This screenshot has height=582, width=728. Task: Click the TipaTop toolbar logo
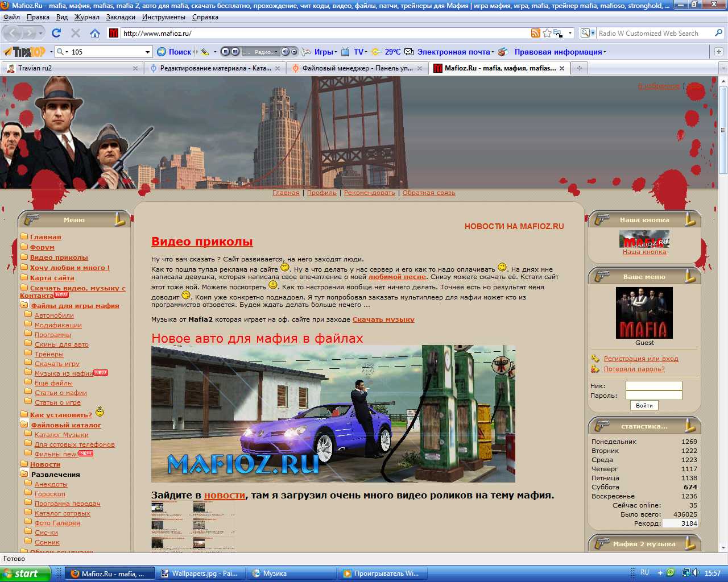click(24, 52)
